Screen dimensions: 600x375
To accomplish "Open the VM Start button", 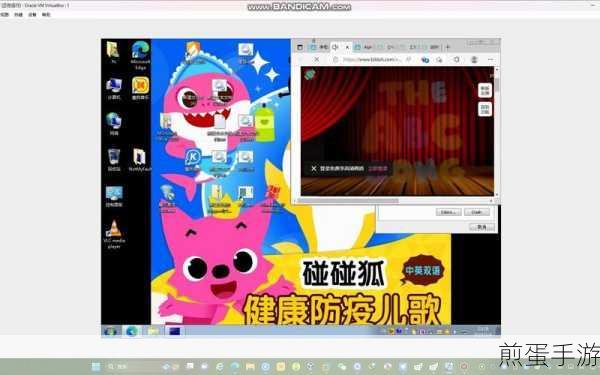I will [110, 331].
